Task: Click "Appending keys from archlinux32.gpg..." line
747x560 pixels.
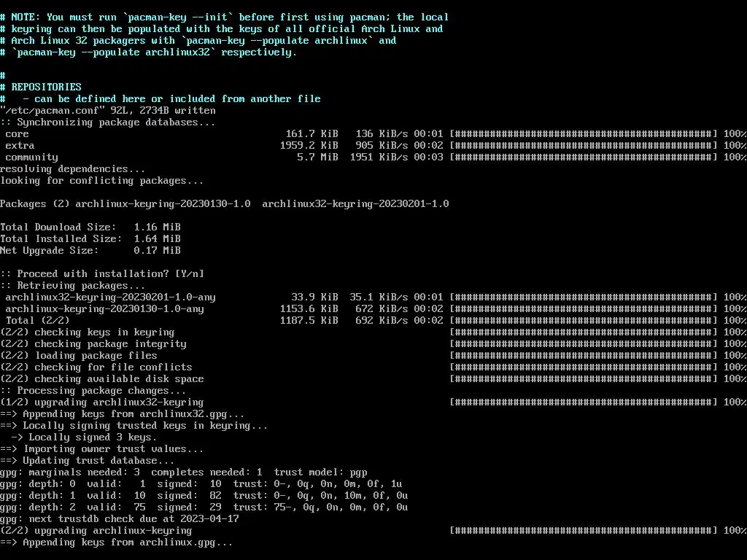Action: tap(123, 414)
